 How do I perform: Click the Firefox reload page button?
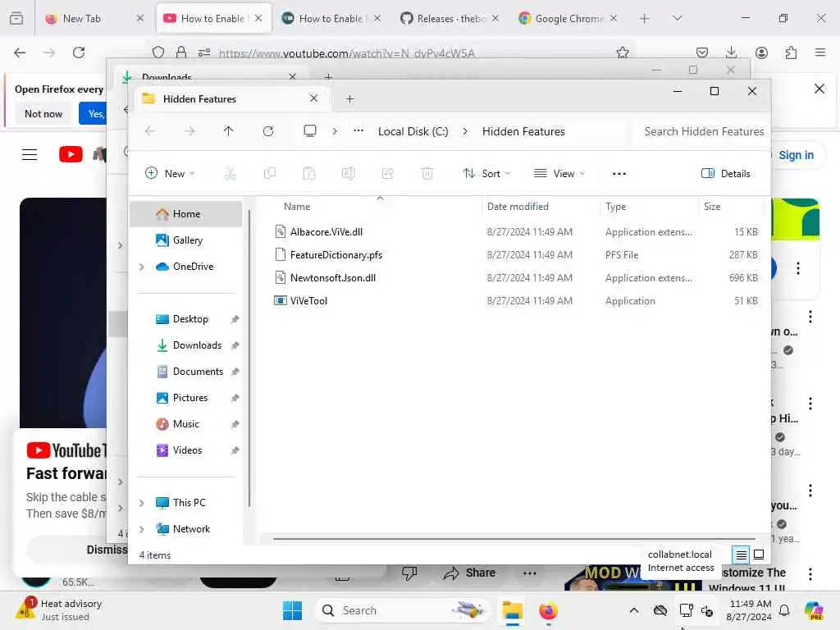click(x=79, y=52)
